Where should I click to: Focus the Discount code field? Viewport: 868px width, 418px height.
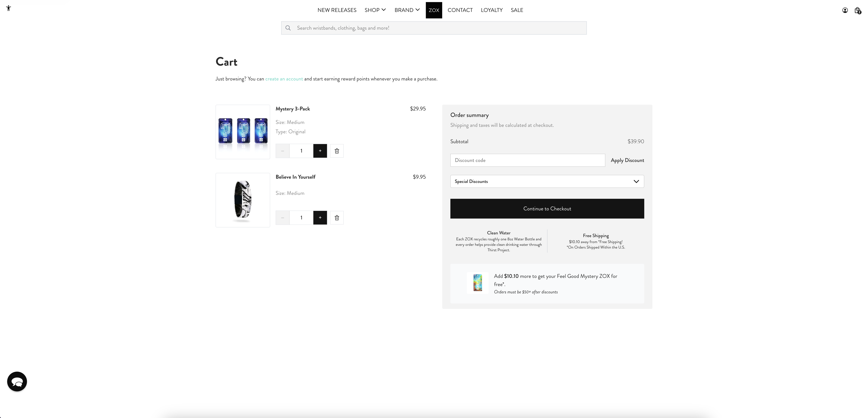tap(527, 160)
